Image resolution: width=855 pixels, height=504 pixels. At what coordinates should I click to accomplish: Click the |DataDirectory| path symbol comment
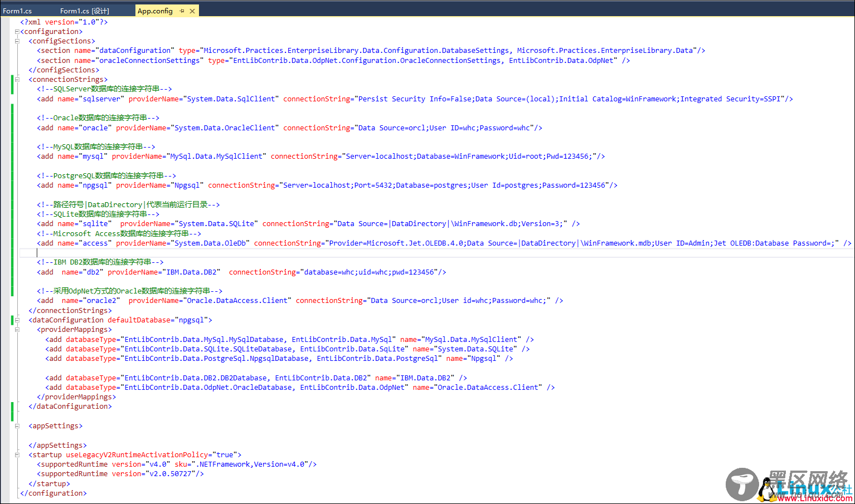[128, 205]
